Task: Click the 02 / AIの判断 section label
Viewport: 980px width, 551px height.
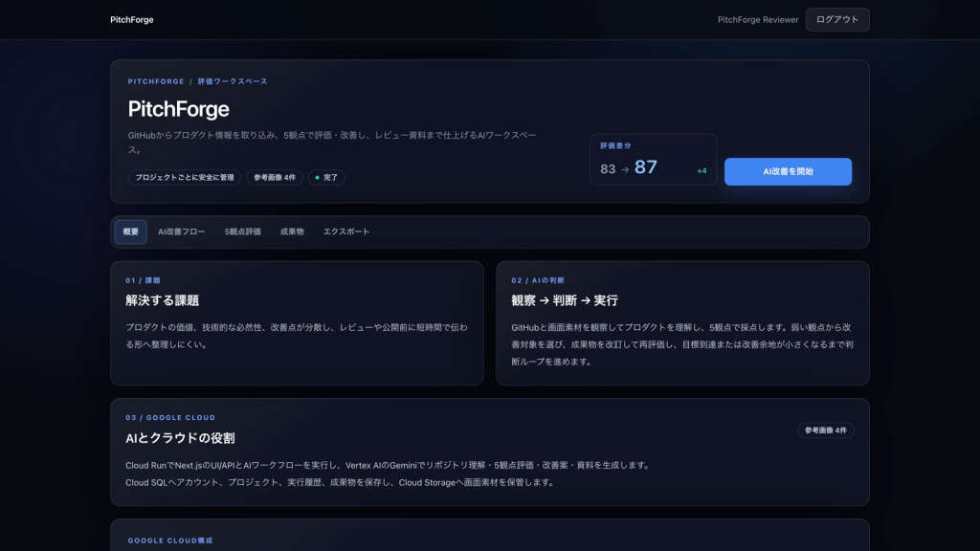Action: (x=538, y=280)
